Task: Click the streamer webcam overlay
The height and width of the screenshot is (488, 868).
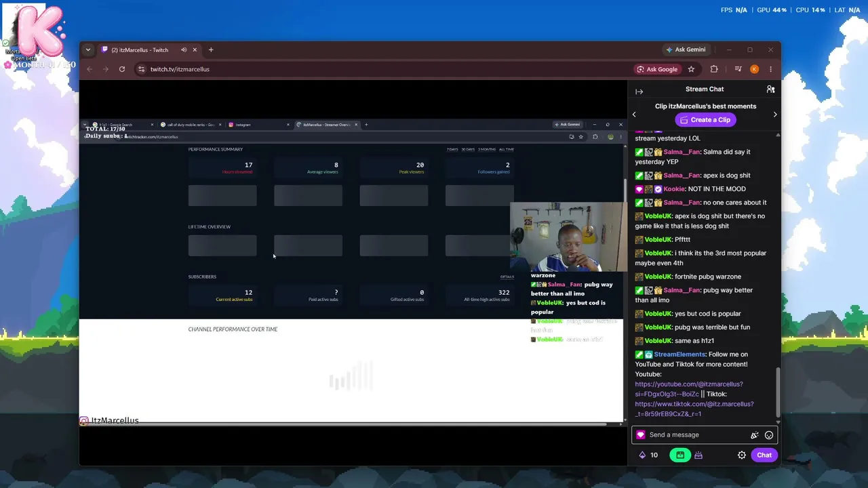Action: [x=569, y=237]
